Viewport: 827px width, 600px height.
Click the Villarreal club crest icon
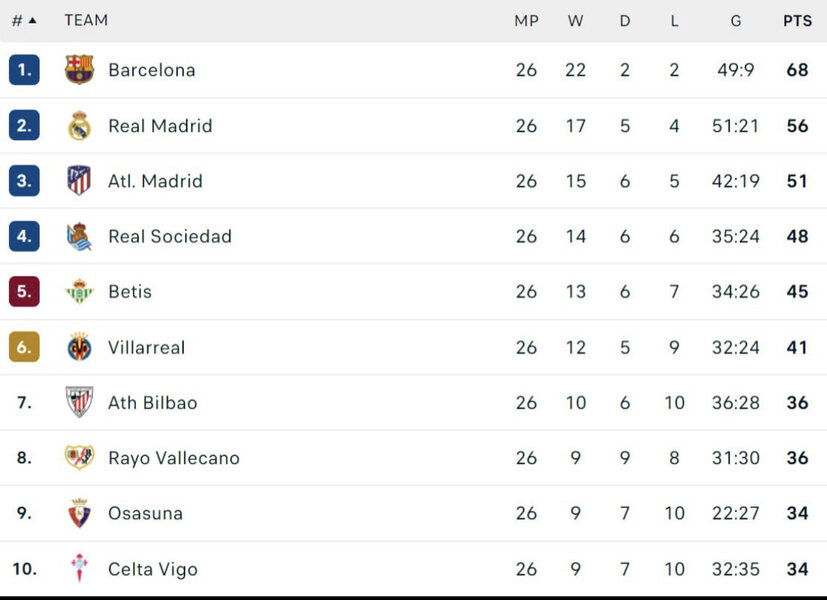click(79, 348)
